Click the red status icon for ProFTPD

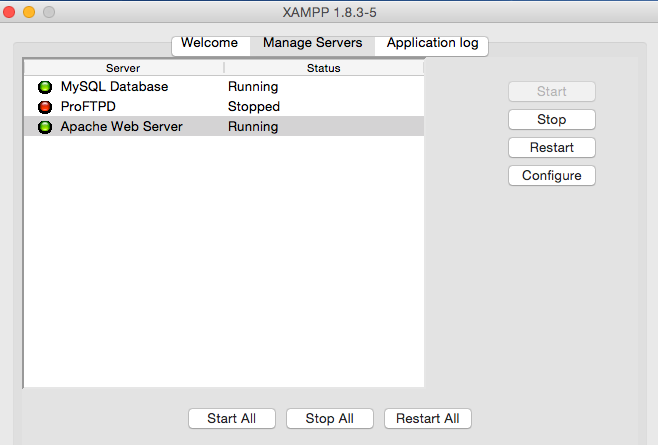click(x=45, y=107)
